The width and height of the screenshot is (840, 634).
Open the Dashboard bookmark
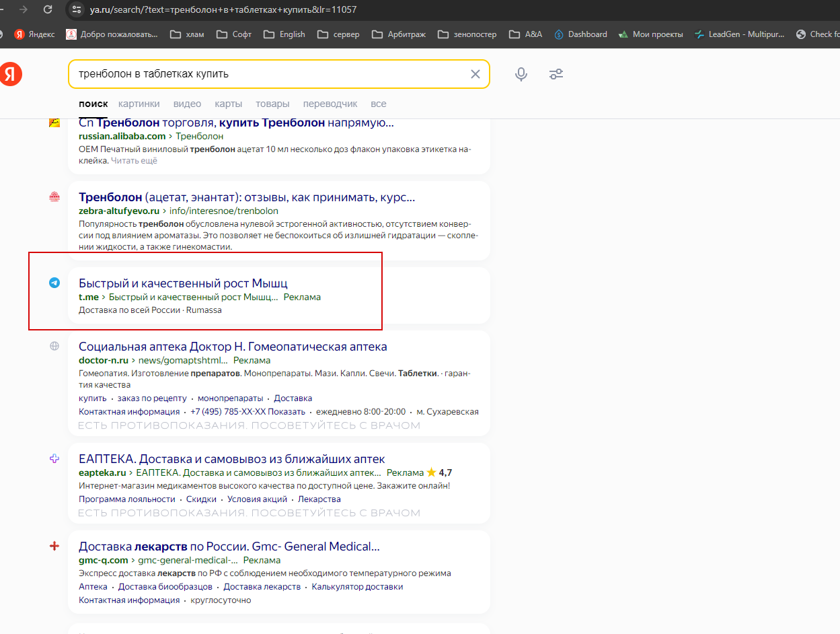tap(580, 34)
